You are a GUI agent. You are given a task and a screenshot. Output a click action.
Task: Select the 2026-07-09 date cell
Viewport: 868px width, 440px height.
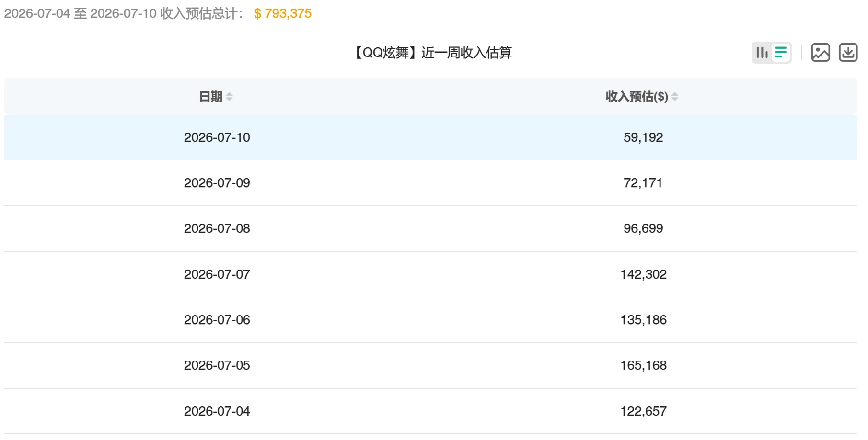click(x=217, y=183)
